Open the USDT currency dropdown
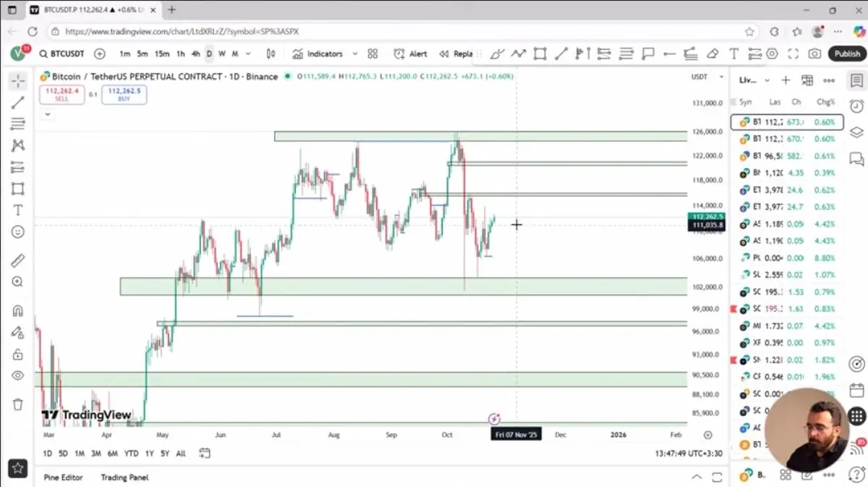This screenshot has height=487, width=868. click(708, 77)
